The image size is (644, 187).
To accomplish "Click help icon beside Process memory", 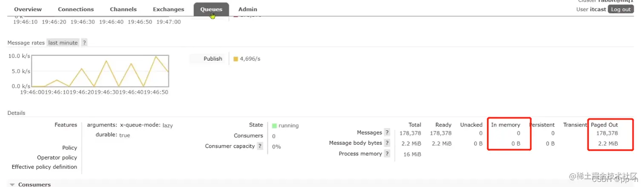I will coord(387,154).
